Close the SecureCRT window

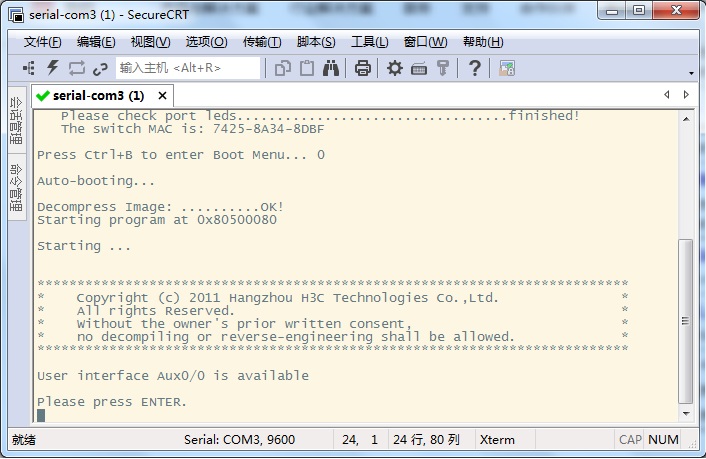pyautogui.click(x=676, y=11)
